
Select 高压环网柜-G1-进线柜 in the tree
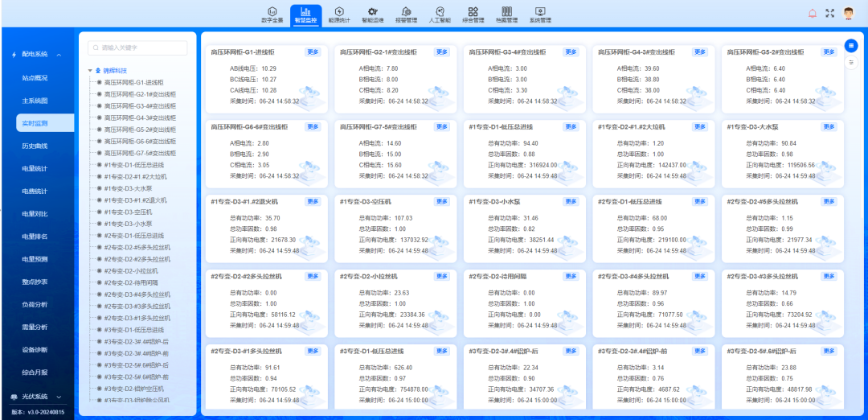point(133,82)
